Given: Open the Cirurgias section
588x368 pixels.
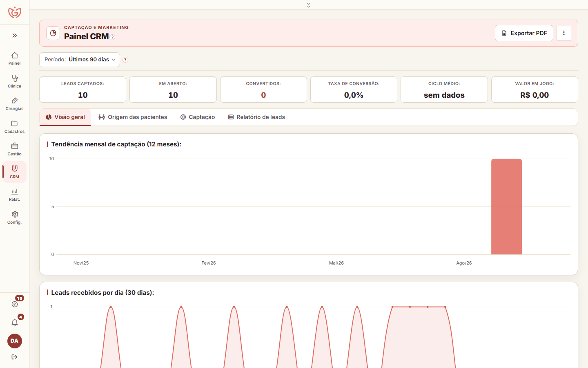Looking at the screenshot, I should [15, 104].
